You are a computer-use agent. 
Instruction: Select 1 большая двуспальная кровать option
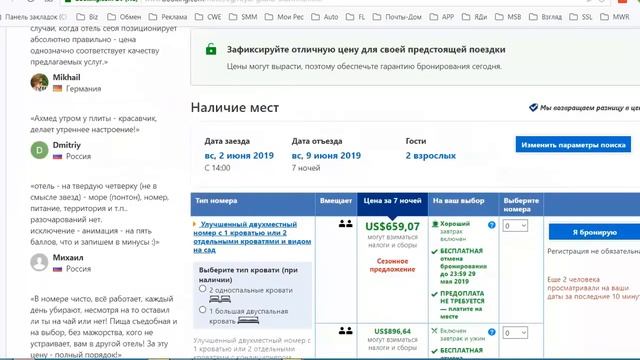point(202,310)
